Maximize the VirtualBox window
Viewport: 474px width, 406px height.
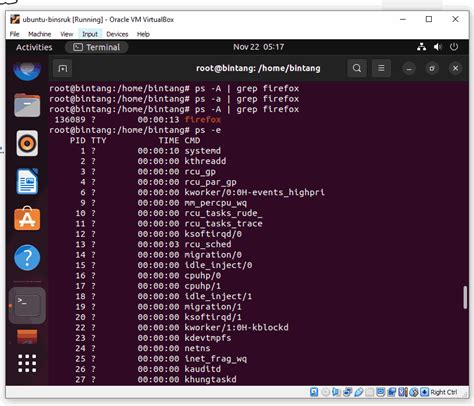[429, 19]
